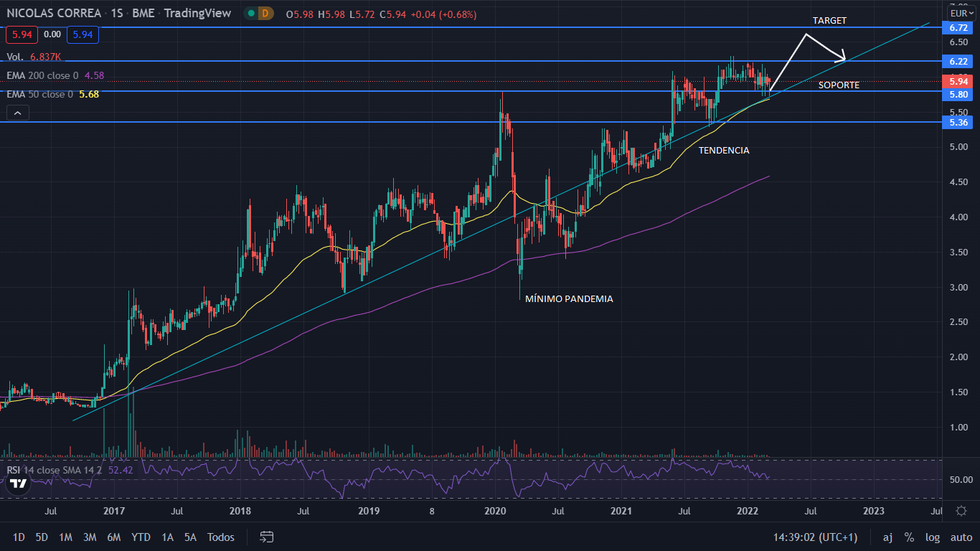
Task: Click the red 5.94 sell price box
Action: pyautogui.click(x=21, y=34)
